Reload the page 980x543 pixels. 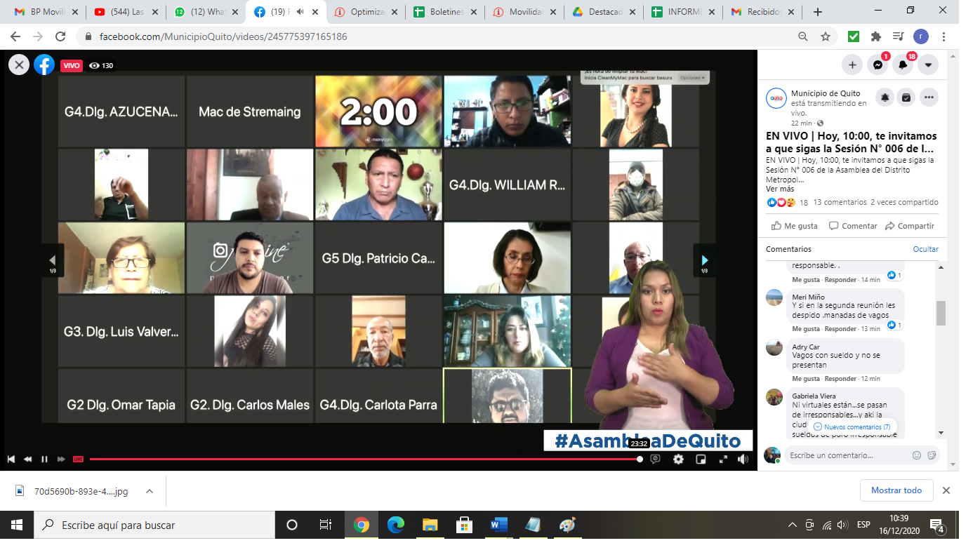[60, 36]
